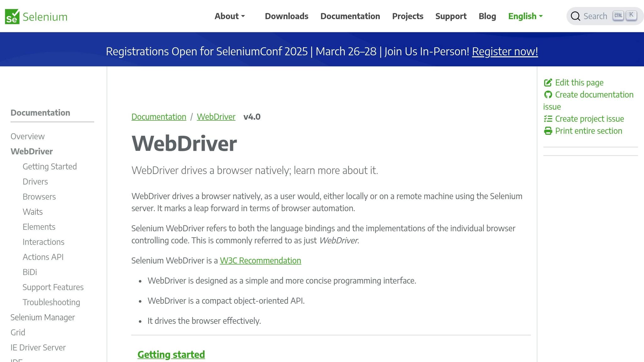Open the W3C Recommendation link
The width and height of the screenshot is (644, 362).
coord(260,261)
